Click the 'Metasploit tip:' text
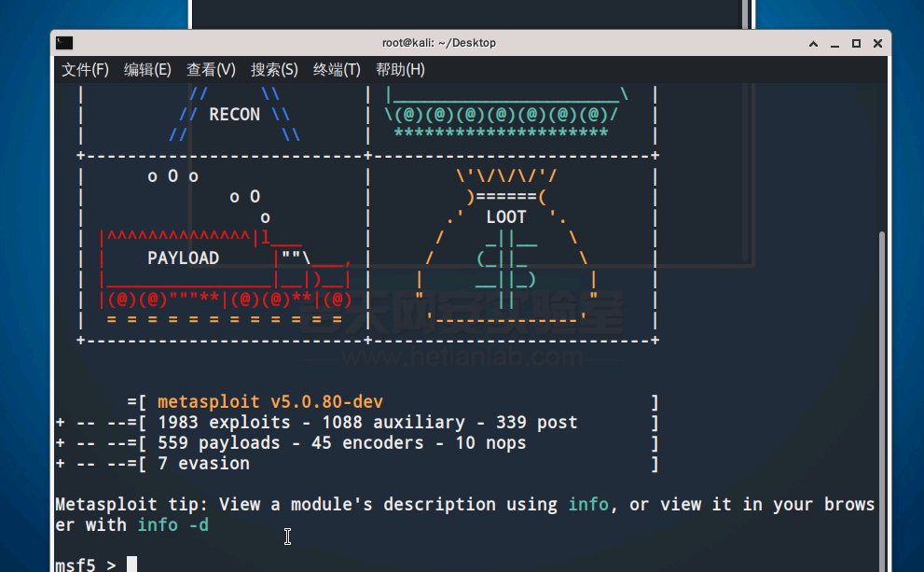 click(x=131, y=504)
